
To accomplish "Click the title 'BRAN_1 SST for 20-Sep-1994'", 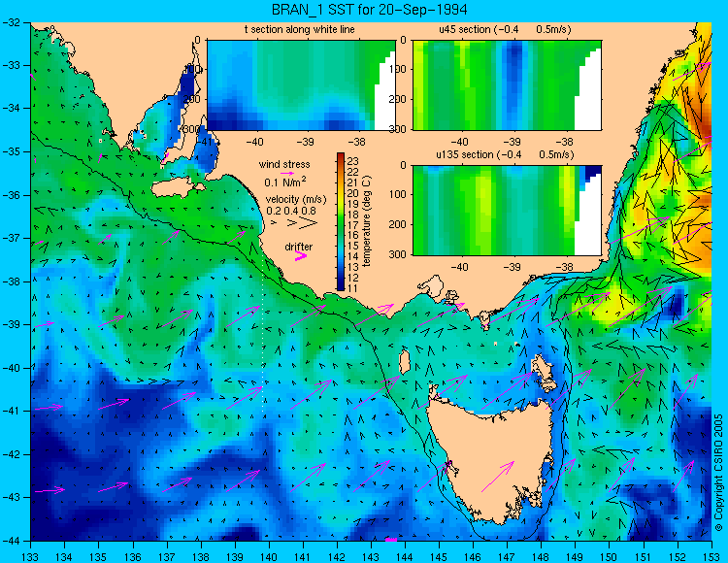I will [369, 10].
